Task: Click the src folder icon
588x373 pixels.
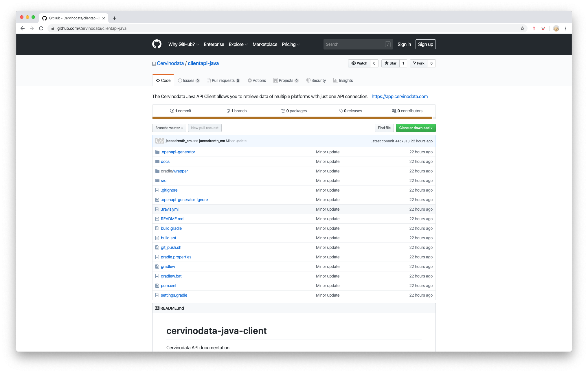Action: pos(157,181)
